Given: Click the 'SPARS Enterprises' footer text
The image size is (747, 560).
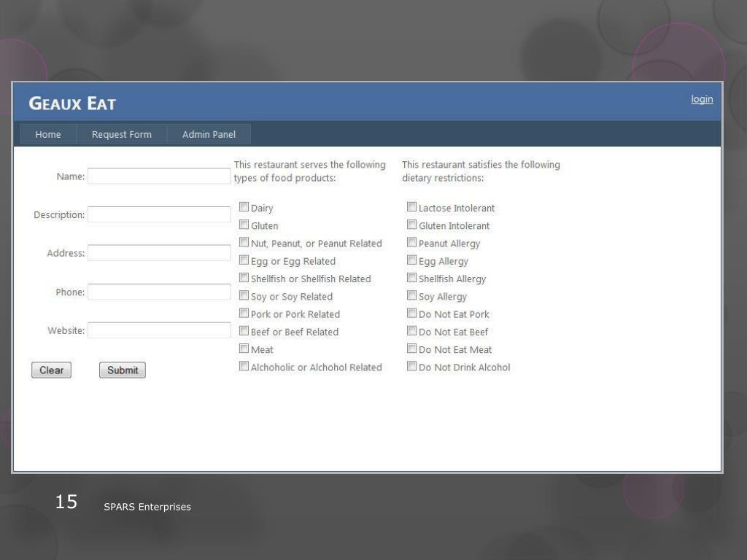Looking at the screenshot, I should 147,507.
